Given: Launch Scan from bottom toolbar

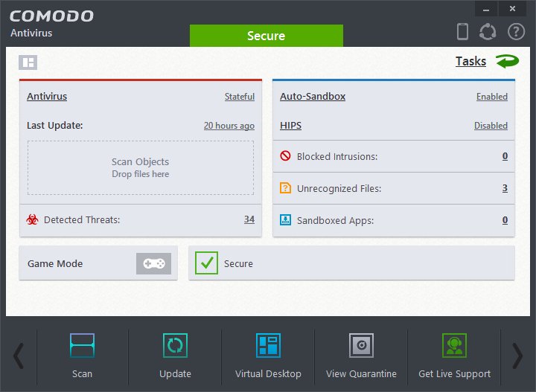Looking at the screenshot, I should (82, 356).
